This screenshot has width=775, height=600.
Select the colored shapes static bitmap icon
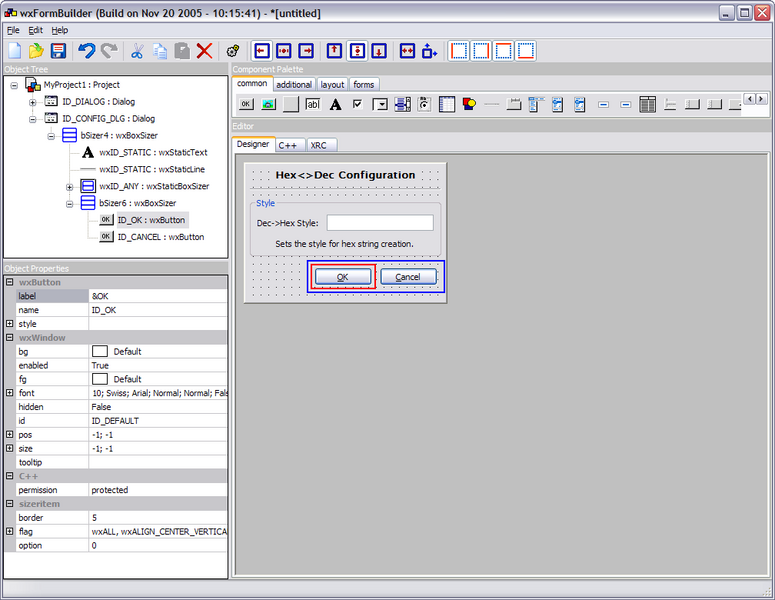[469, 104]
